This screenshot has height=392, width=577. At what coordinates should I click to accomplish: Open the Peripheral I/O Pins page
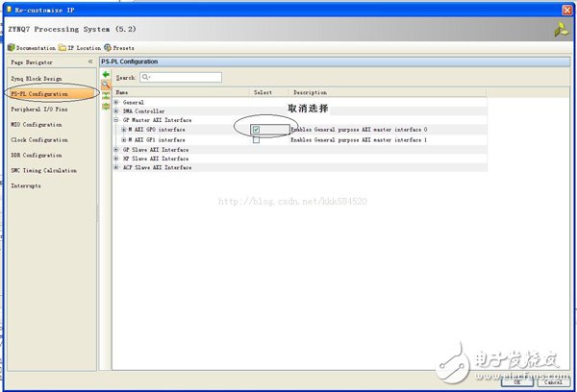point(37,111)
